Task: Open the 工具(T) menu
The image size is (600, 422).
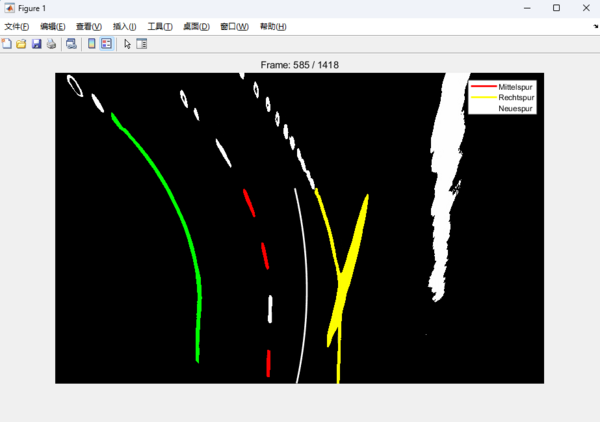Action: pos(160,26)
